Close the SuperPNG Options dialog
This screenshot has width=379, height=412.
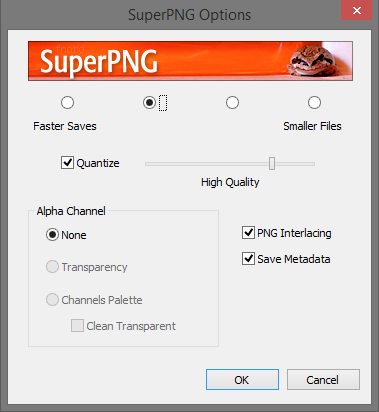click(x=356, y=10)
